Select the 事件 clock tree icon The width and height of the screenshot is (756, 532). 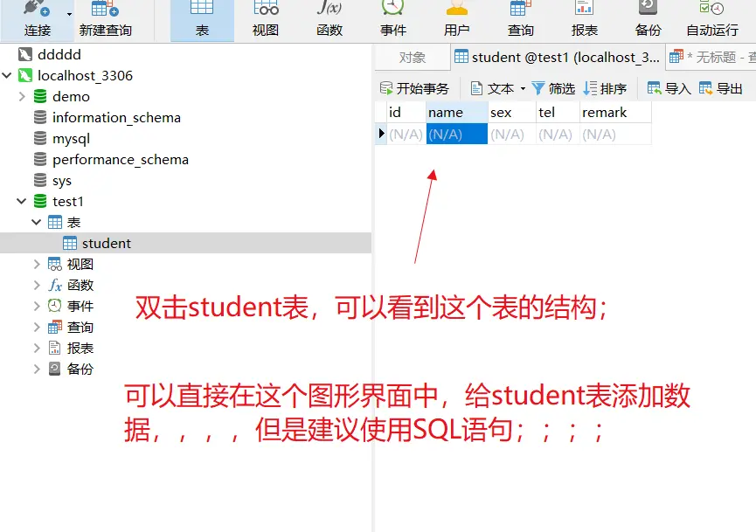point(55,306)
